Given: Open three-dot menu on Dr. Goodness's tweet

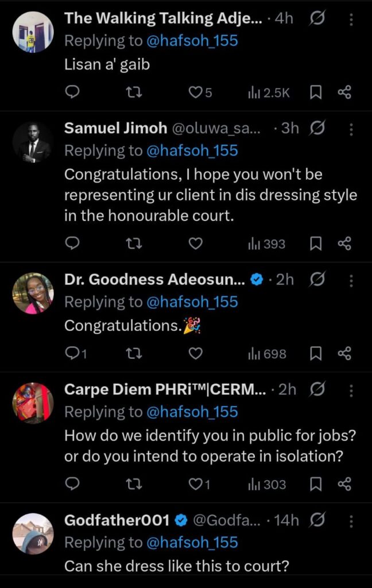Looking at the screenshot, I should coord(351,280).
